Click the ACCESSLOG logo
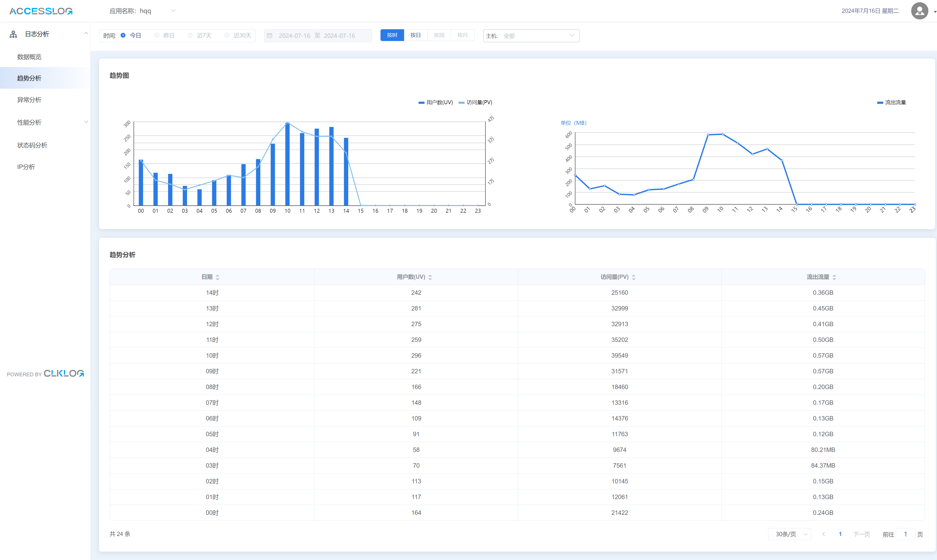 [x=41, y=11]
